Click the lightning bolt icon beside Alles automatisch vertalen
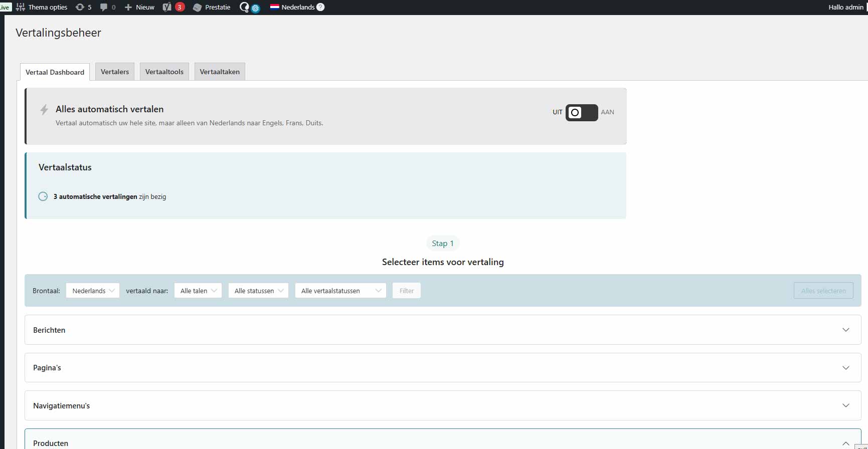This screenshot has height=449, width=868. (44, 110)
